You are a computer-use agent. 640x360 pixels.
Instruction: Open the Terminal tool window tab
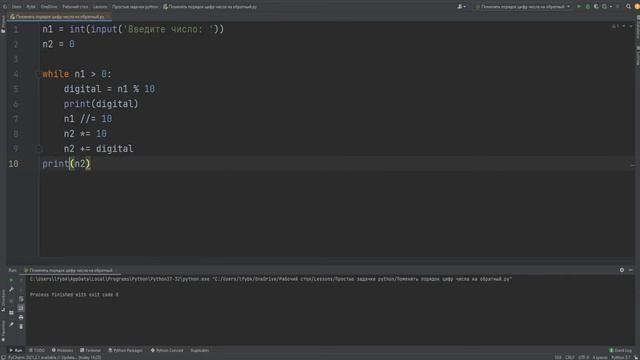(x=91, y=350)
